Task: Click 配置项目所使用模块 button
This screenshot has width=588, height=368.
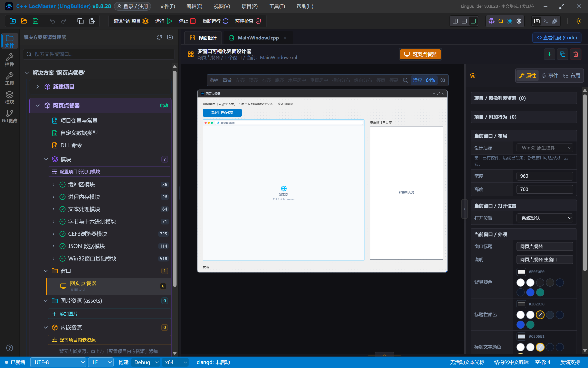Action: (x=109, y=172)
